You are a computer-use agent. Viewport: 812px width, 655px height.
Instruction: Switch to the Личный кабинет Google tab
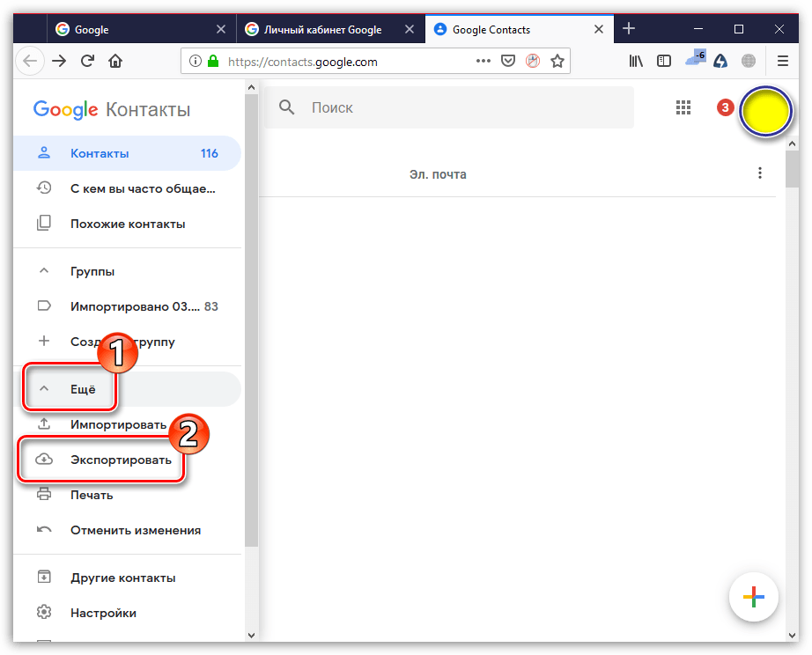click(322, 30)
